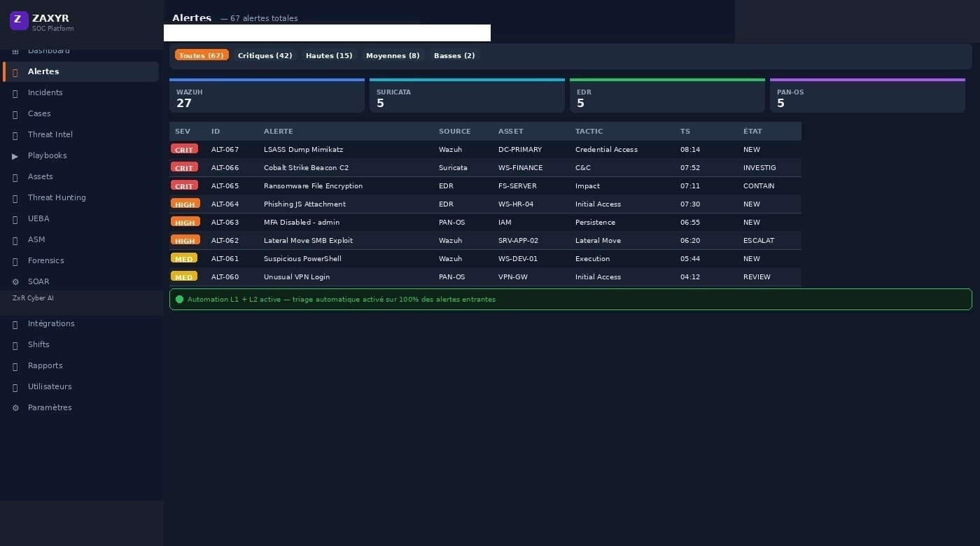
Task: Click the INVESTIG state of ALT-066
Action: coord(759,168)
